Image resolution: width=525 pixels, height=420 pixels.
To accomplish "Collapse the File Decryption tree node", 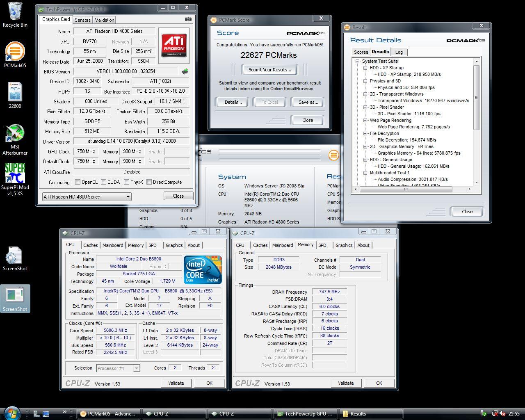I will pyautogui.click(x=365, y=134).
